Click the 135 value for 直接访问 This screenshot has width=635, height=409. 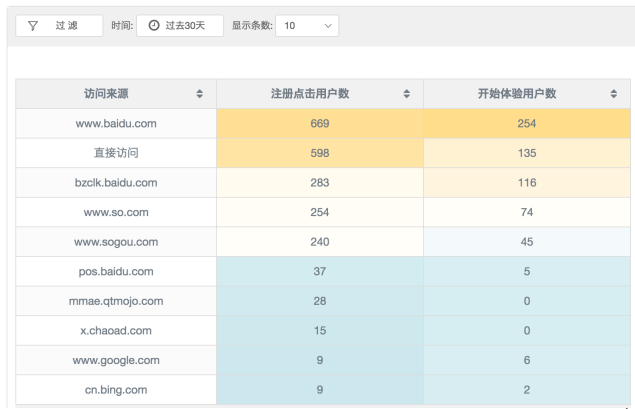coord(527,153)
